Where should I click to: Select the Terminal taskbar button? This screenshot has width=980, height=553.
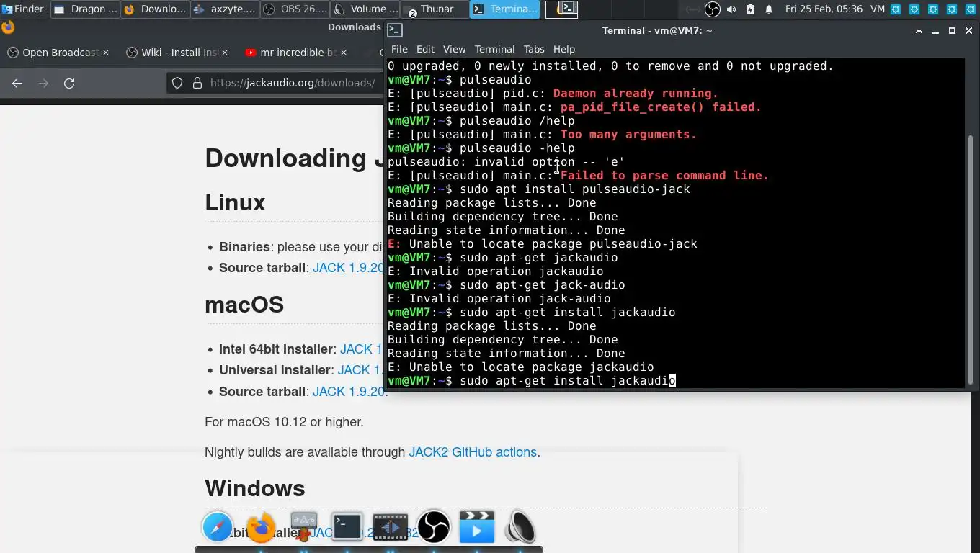click(x=504, y=9)
